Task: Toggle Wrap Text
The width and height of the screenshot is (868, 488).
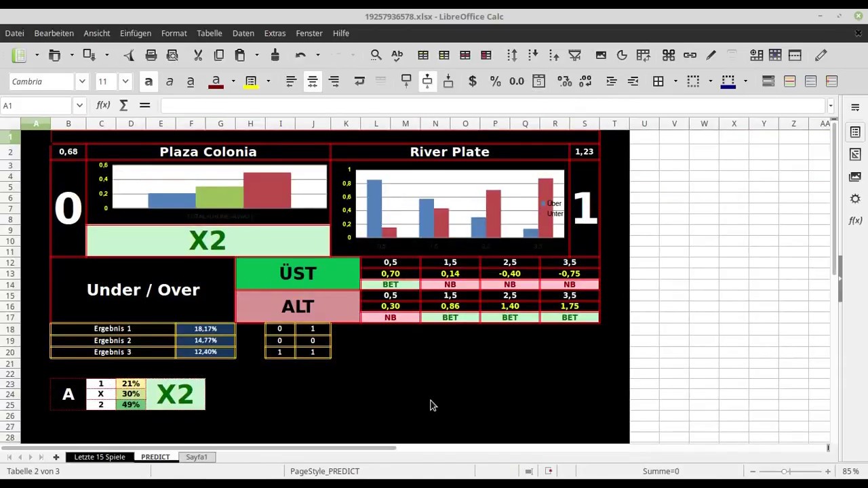Action: coord(359,81)
